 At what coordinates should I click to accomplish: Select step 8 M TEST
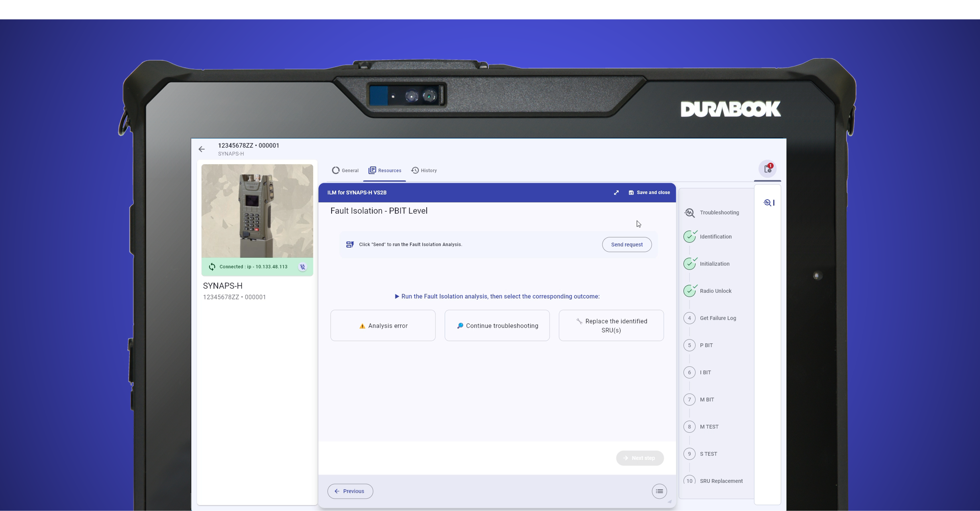pos(701,427)
